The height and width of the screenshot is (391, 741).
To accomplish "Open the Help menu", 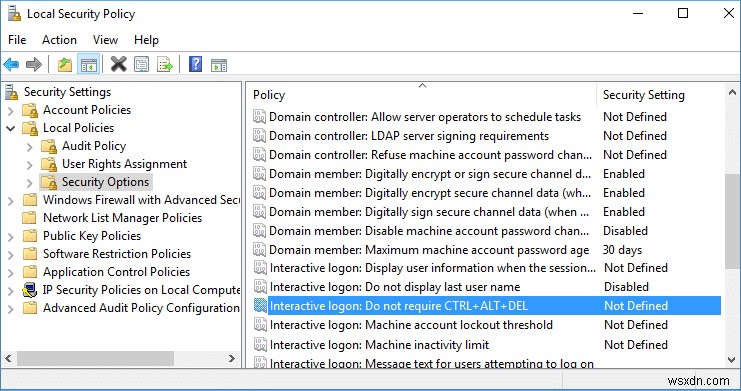I will [146, 40].
